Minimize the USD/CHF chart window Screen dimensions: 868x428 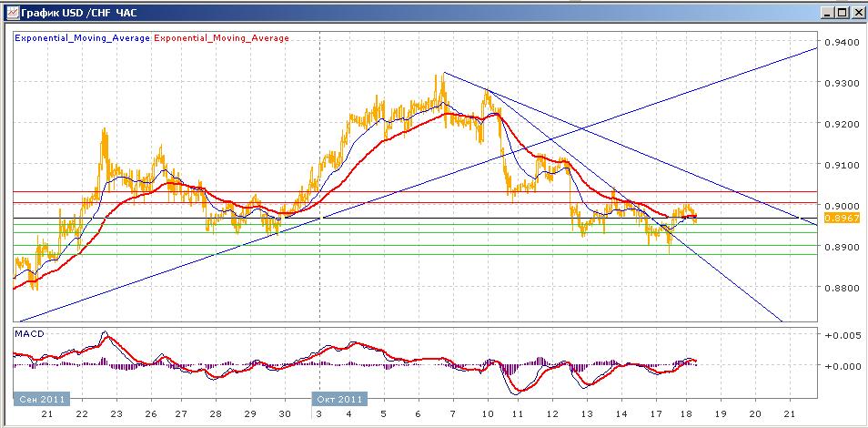(828, 12)
